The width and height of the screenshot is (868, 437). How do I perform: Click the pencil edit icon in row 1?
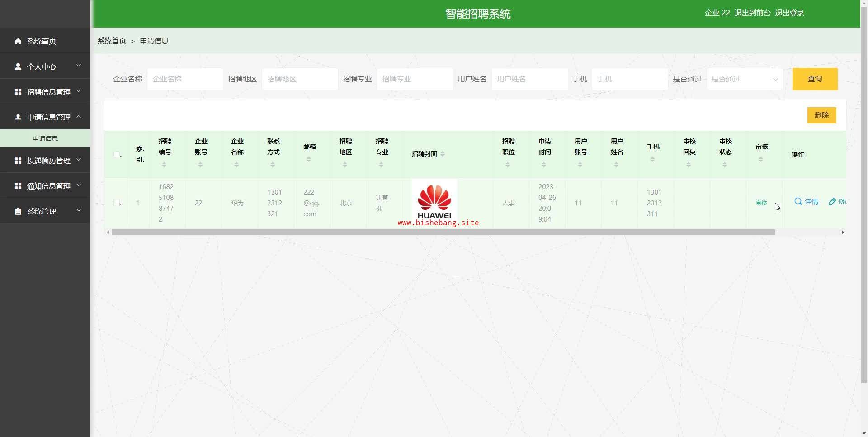[x=832, y=202]
